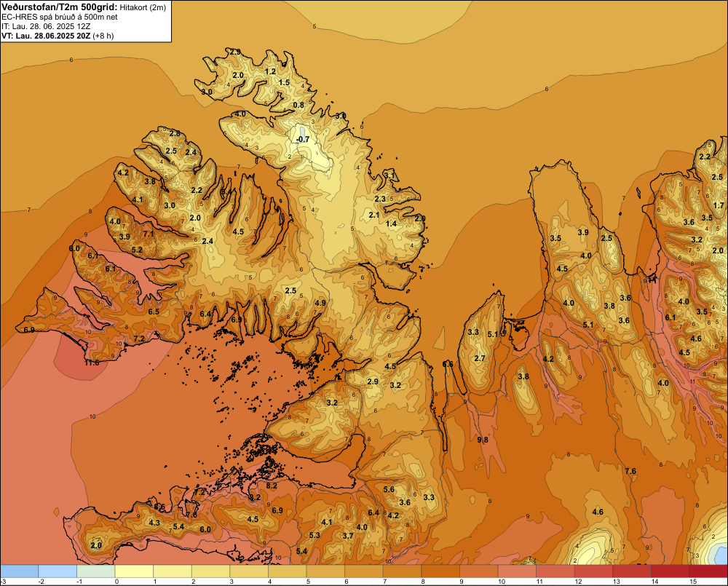
Task: Click the 5.3 temperature value
Action: click(x=314, y=535)
